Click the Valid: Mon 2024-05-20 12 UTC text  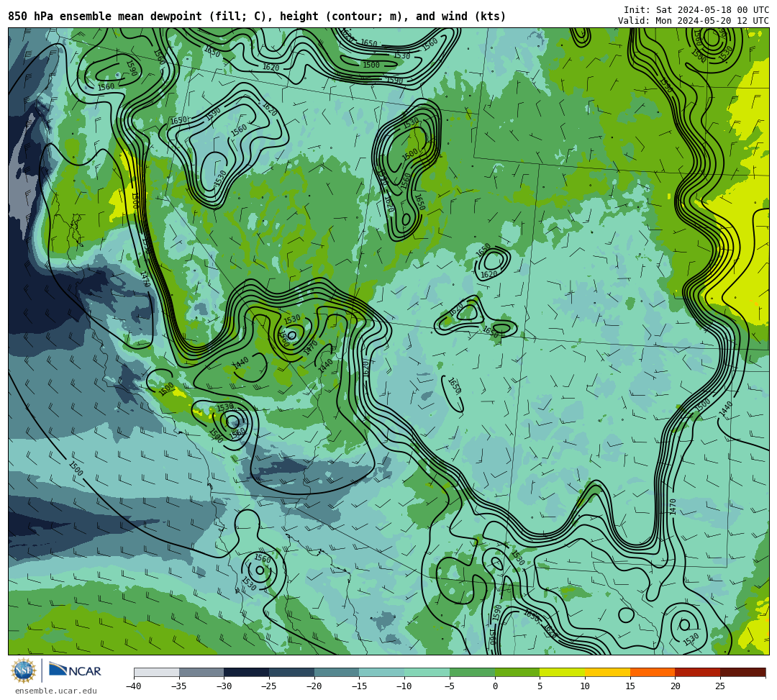coord(694,21)
